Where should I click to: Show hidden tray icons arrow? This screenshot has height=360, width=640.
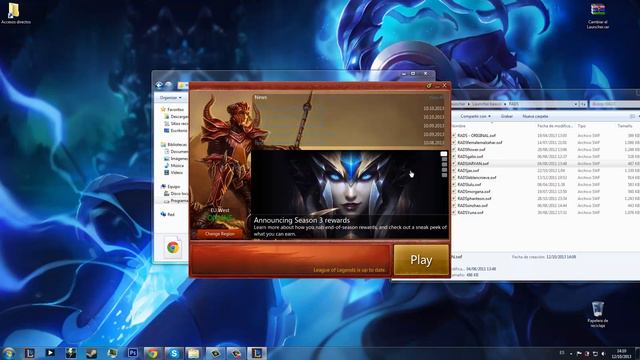tap(571, 353)
